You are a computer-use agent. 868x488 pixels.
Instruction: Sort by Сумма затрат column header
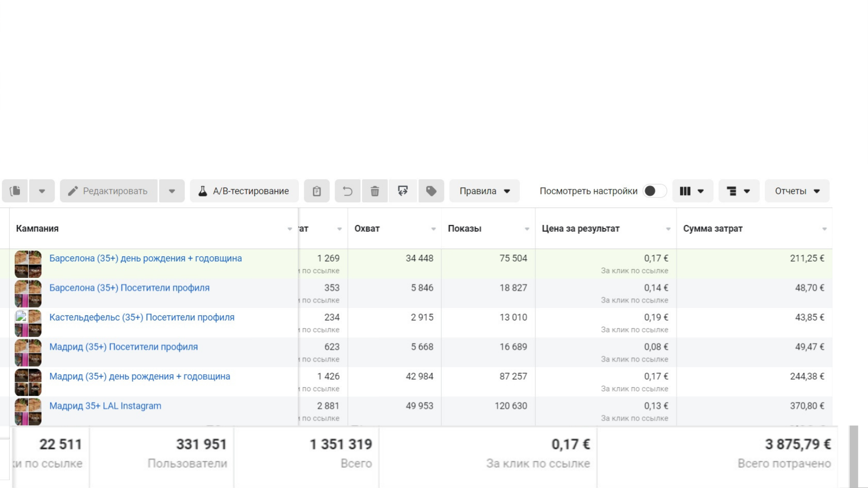712,229
